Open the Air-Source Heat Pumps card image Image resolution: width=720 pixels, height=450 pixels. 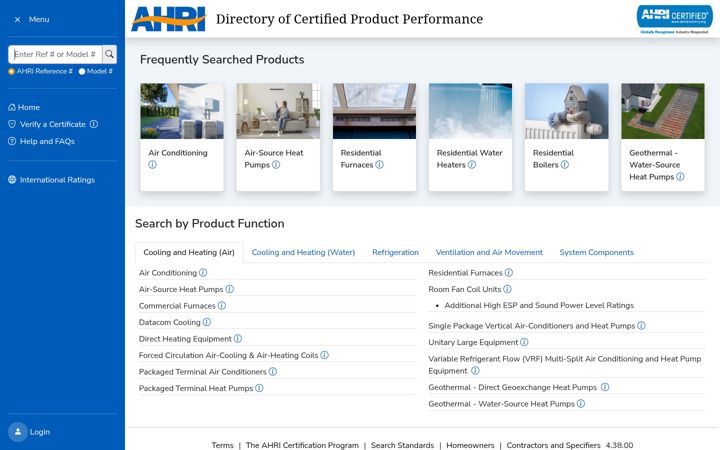pos(278,111)
